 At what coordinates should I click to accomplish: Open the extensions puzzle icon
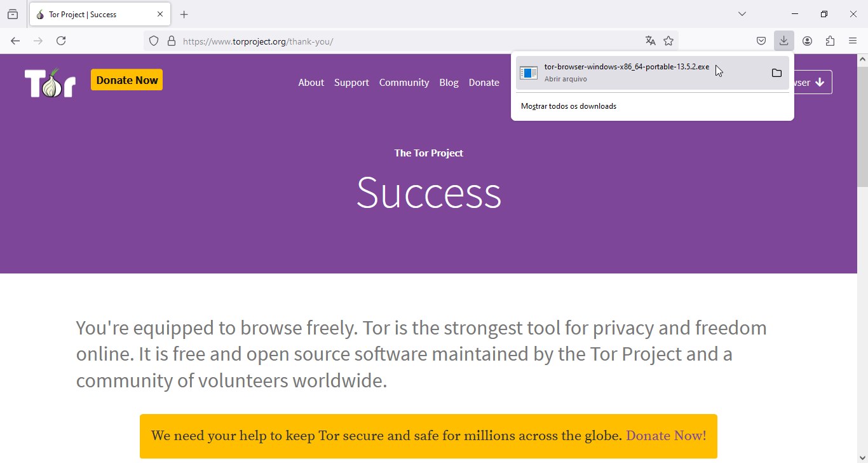(x=830, y=41)
